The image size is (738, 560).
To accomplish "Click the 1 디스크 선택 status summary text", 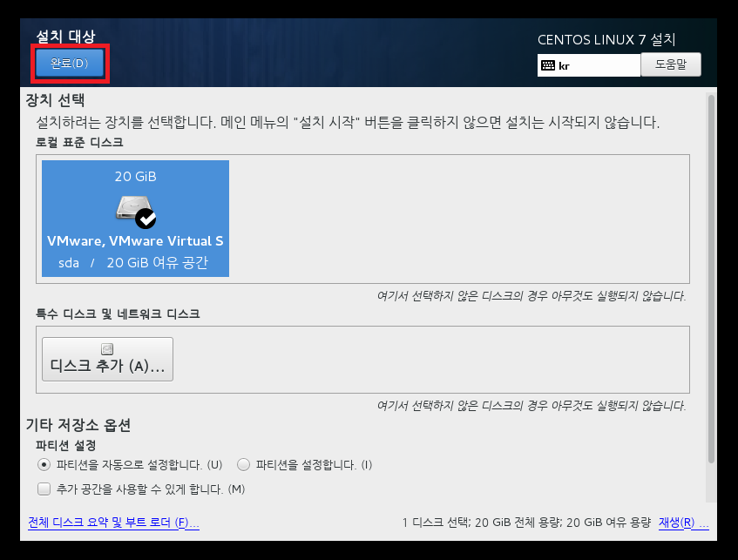I will click(x=526, y=523).
